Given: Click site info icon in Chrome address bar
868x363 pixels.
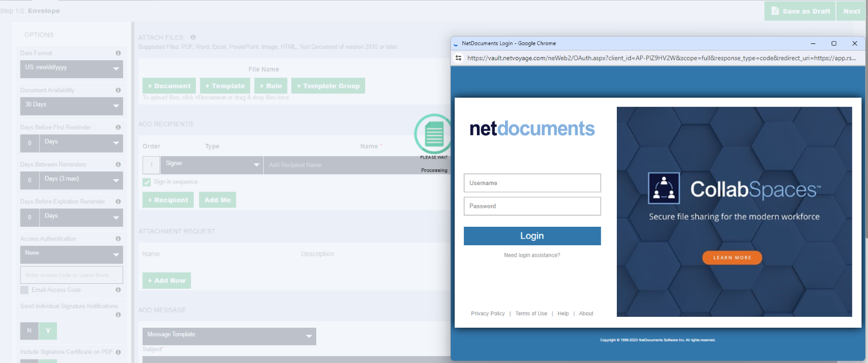Looking at the screenshot, I should (458, 58).
